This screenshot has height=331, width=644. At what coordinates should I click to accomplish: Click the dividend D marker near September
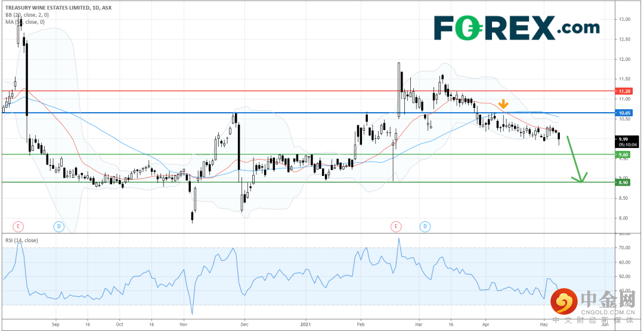[x=58, y=226]
